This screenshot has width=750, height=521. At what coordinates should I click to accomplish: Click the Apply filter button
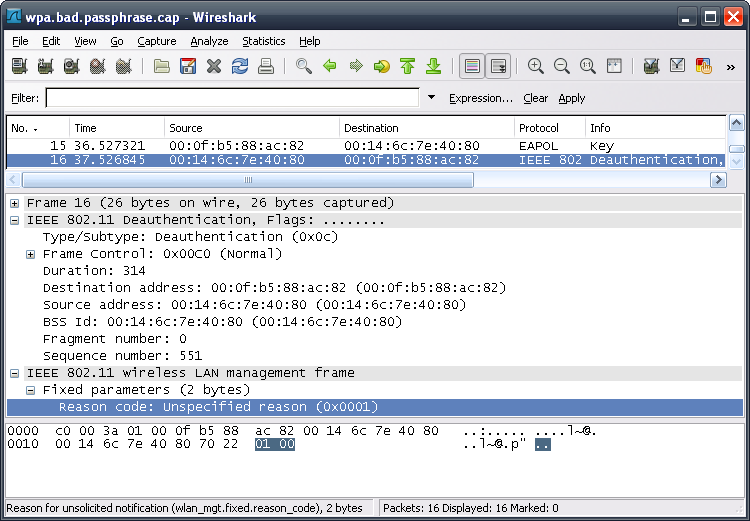coord(572,98)
